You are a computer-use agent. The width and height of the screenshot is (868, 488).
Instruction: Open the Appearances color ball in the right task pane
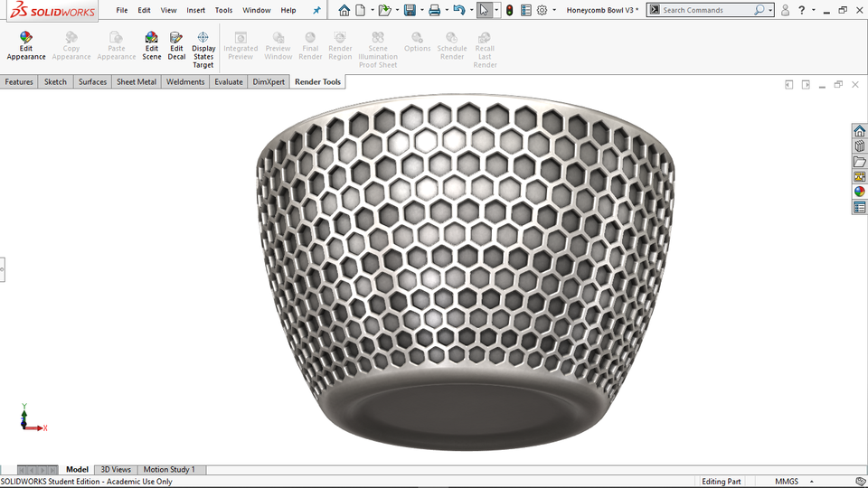[x=859, y=192]
